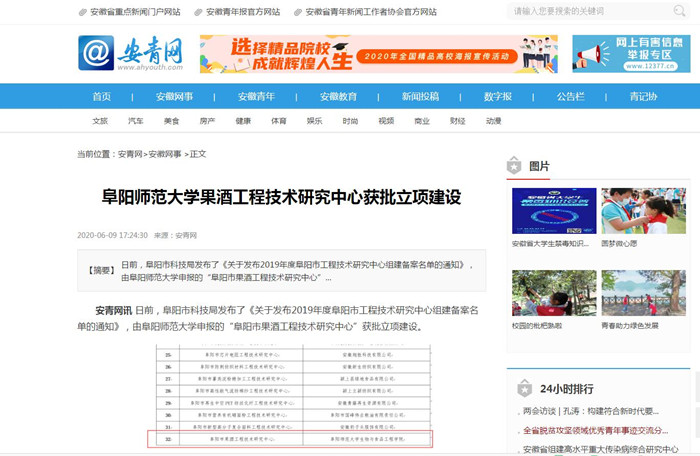Click the star badge icon beside 24小时排行
Viewport: 700px width, 456px height.
524,389
